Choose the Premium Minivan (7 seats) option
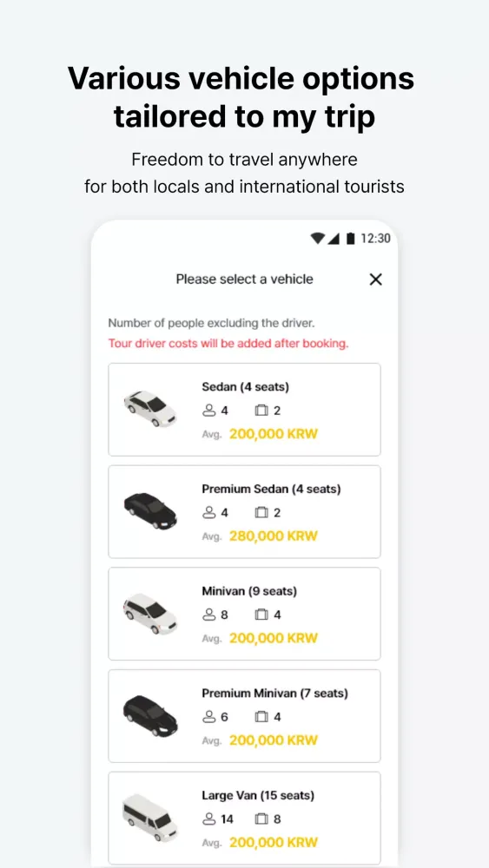Image resolution: width=489 pixels, height=868 pixels. pos(244,716)
